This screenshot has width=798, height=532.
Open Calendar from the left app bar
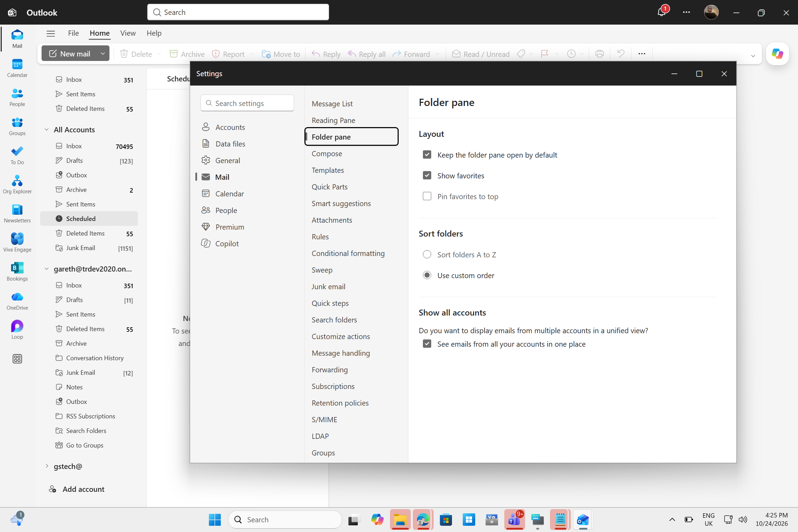[17, 68]
